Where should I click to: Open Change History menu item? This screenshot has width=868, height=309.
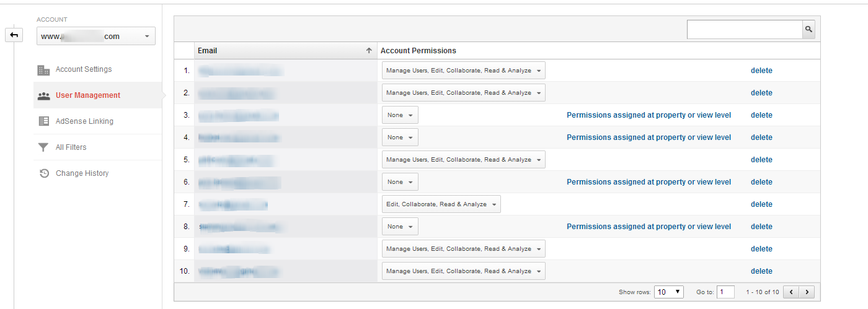click(x=82, y=173)
